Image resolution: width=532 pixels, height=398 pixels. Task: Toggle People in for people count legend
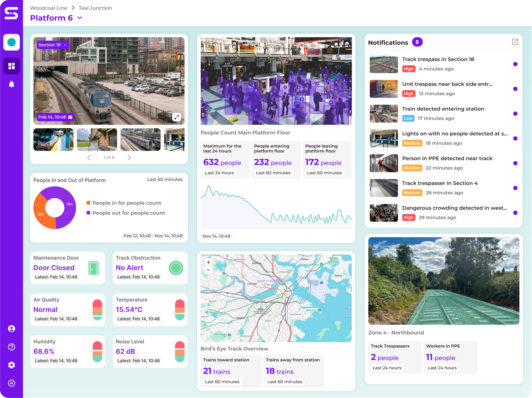point(126,203)
